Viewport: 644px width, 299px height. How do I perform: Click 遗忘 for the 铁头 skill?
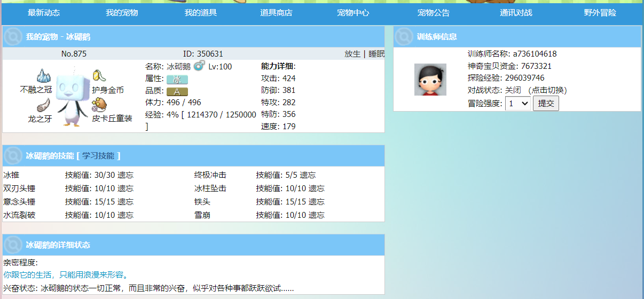pos(317,202)
